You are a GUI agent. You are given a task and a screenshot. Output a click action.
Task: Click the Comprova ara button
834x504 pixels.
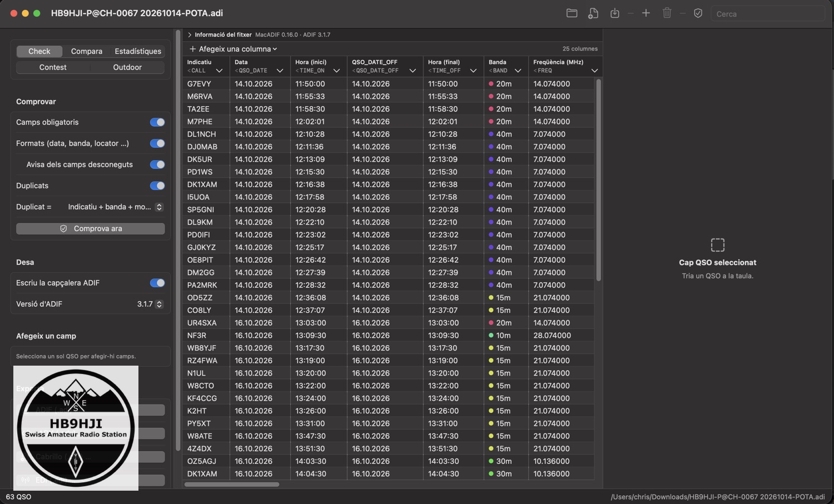click(91, 228)
